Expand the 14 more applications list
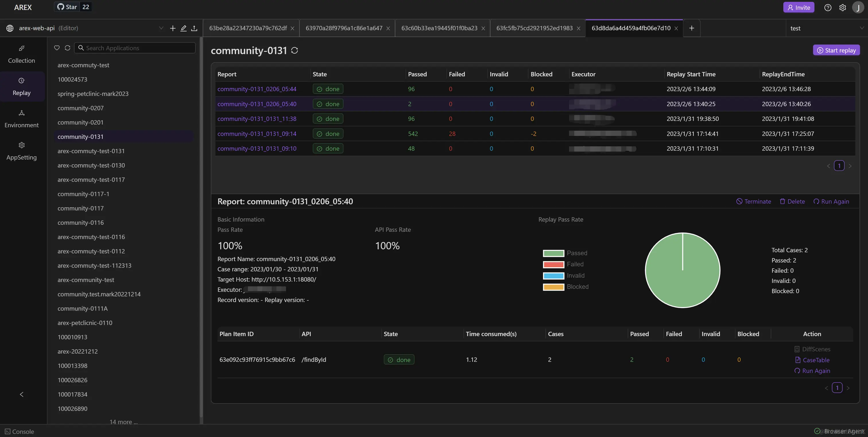This screenshot has width=868, height=437. tap(123, 422)
